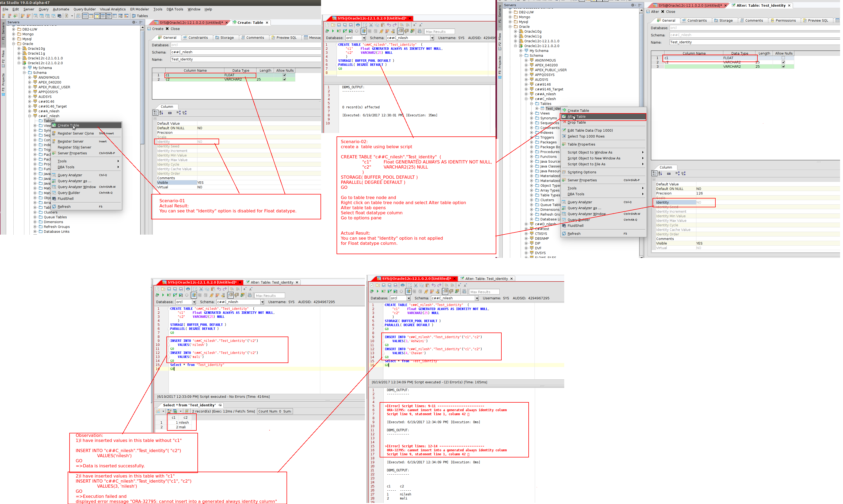Click Max Results field in query window above Scenario-02 note
This screenshot has height=504, width=843.
point(439,32)
